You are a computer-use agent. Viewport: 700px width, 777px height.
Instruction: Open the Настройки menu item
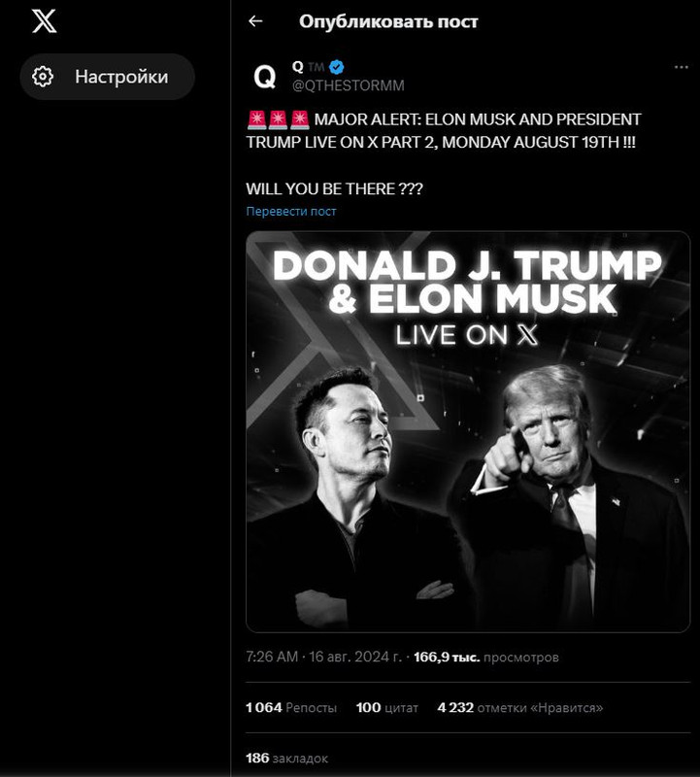coord(107,77)
